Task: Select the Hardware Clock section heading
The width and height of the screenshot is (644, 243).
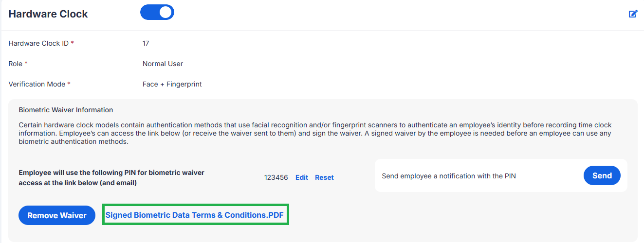Action: pyautogui.click(x=48, y=14)
